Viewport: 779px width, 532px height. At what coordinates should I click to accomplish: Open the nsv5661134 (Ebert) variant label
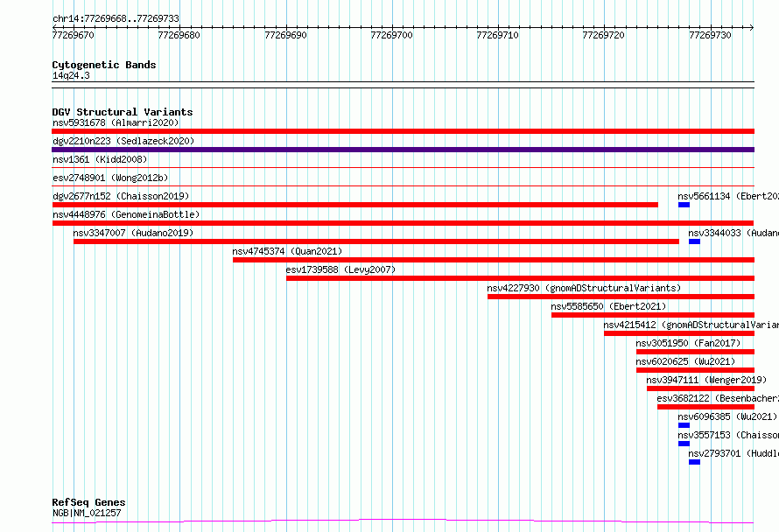(728, 196)
